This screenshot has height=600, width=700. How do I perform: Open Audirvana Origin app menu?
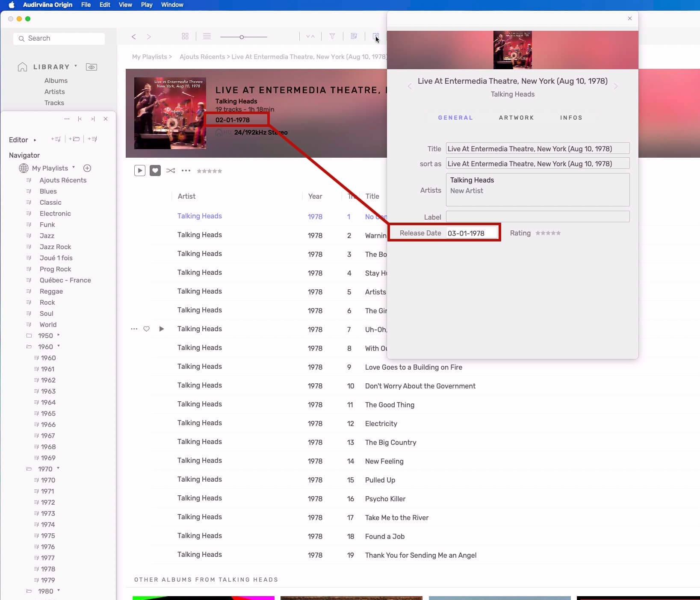(x=47, y=5)
